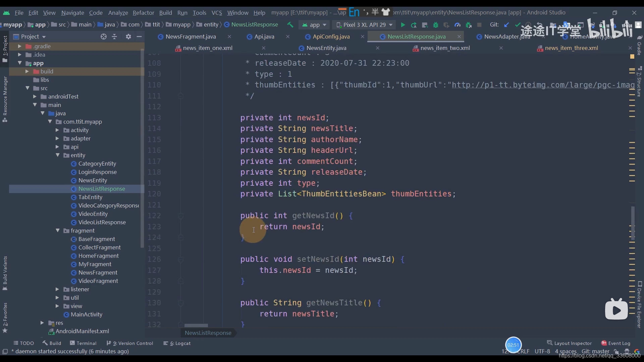The height and width of the screenshot is (362, 644).
Task: Switch to the NewsEntity.java tab
Action: click(326, 48)
